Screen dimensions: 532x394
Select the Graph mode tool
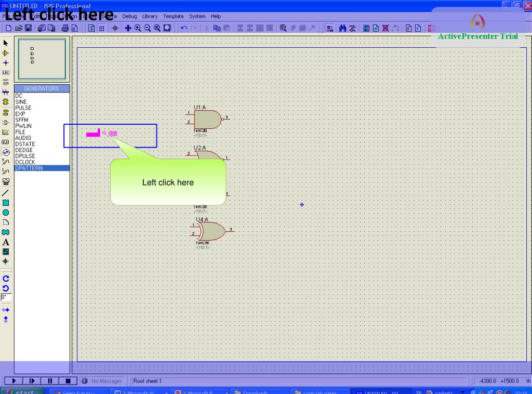coord(6,133)
